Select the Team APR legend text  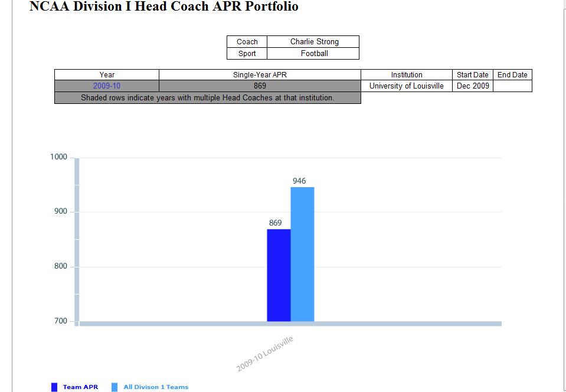click(x=80, y=387)
